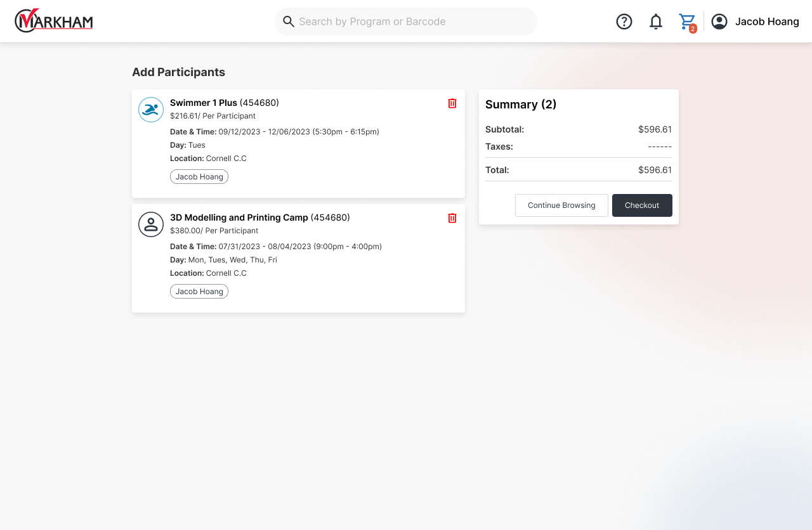812x530 pixels.
Task: Click the Checkout button
Action: pyautogui.click(x=642, y=205)
